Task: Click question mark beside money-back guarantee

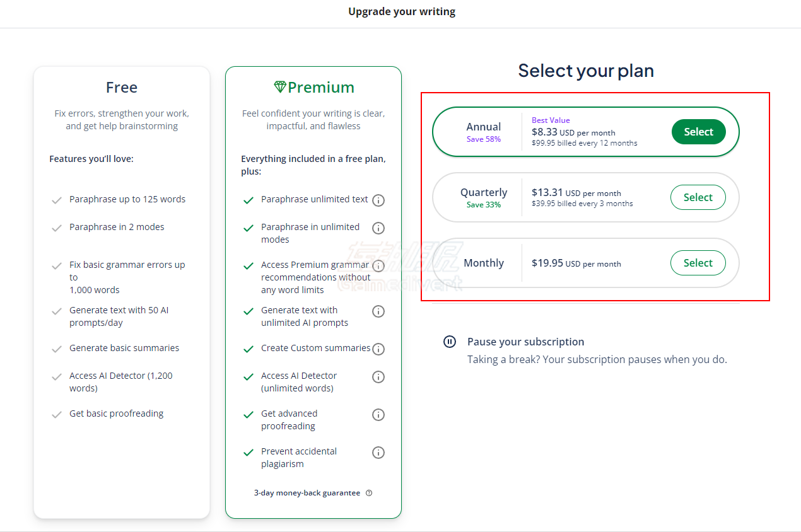Action: 369,493
